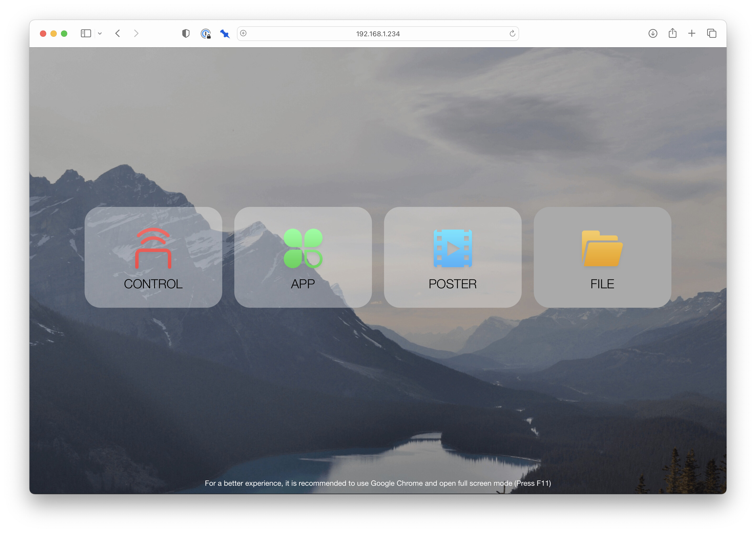Show the tab overview
Image resolution: width=756 pixels, height=533 pixels.
712,34
